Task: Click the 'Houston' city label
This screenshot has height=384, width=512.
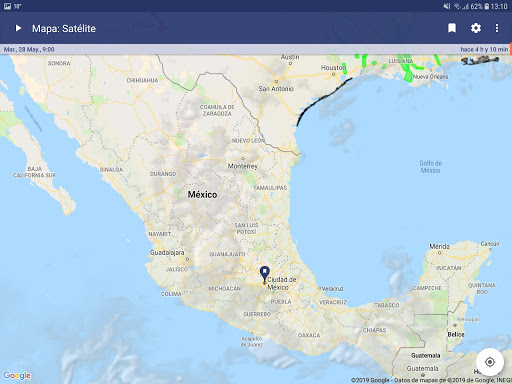Action: [x=333, y=68]
